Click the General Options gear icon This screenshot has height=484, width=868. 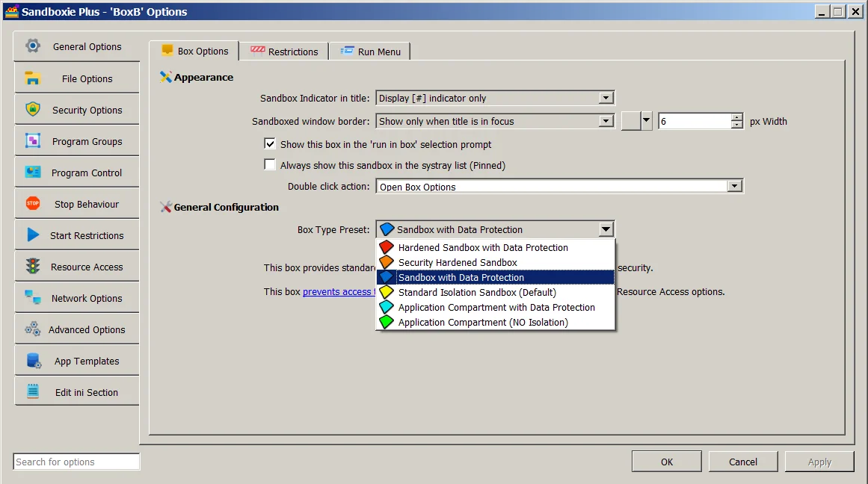(x=33, y=46)
